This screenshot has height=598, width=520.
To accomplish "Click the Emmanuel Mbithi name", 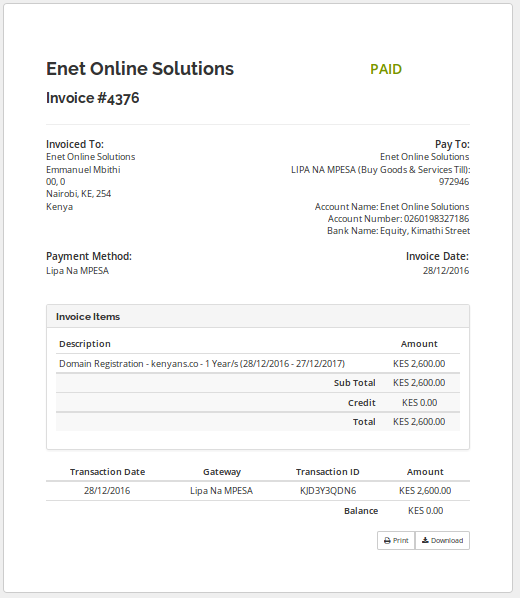I will pos(83,170).
